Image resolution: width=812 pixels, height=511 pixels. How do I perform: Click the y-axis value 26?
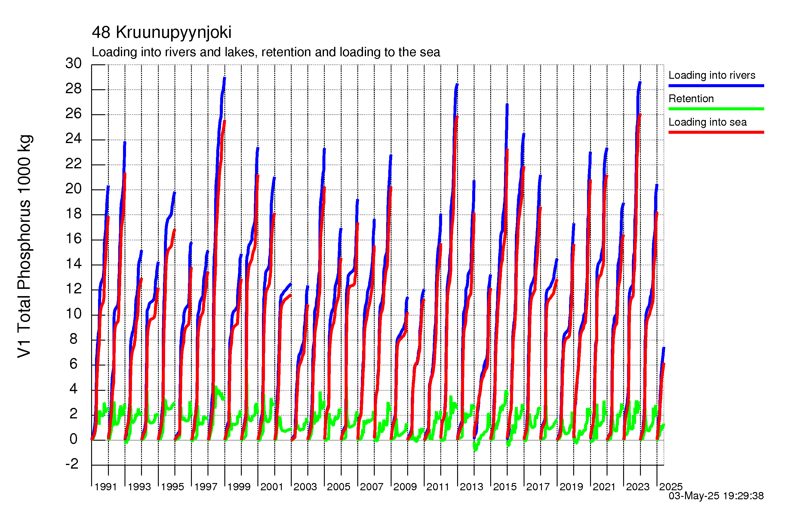73,114
